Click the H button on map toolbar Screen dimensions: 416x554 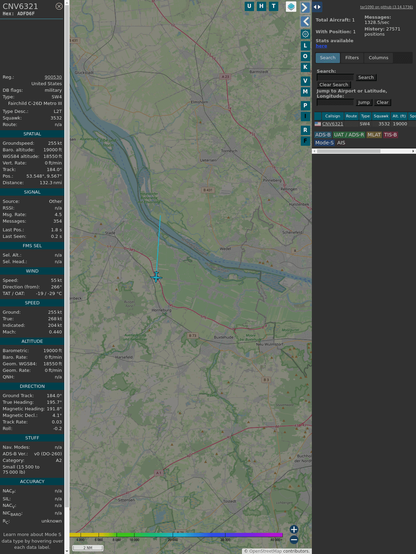[x=261, y=6]
